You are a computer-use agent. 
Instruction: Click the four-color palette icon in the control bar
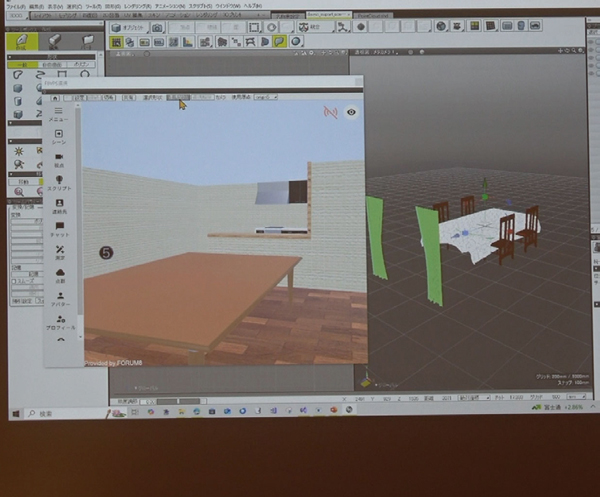474,26
